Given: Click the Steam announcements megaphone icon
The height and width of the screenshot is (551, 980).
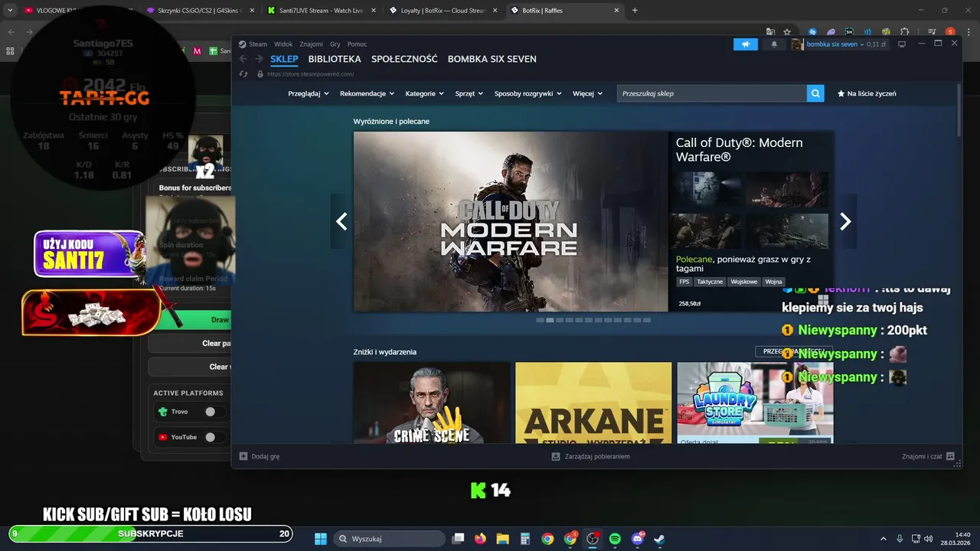Looking at the screenshot, I should click(745, 44).
